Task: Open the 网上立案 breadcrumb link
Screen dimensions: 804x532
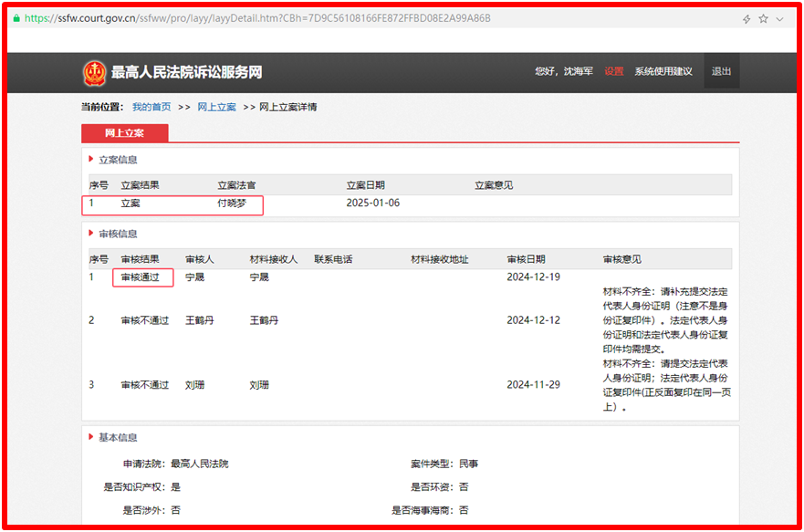Action: 217,107
